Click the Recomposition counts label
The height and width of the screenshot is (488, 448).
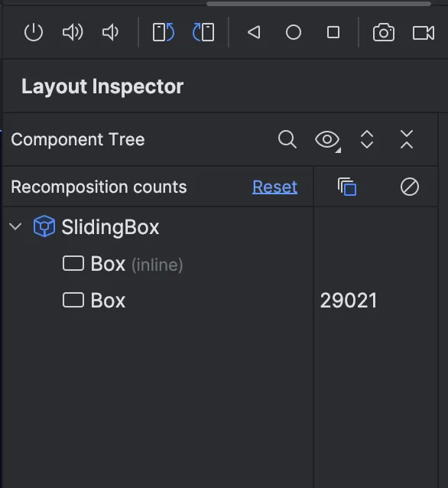[99, 187]
